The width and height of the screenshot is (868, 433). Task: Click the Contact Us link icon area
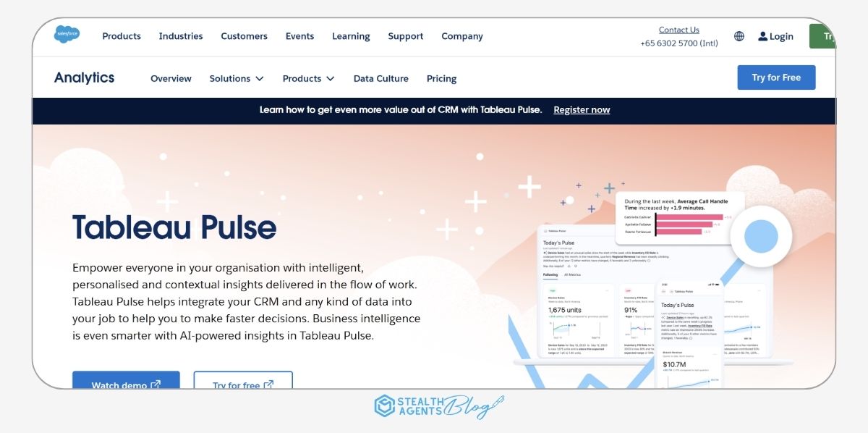[x=678, y=30]
